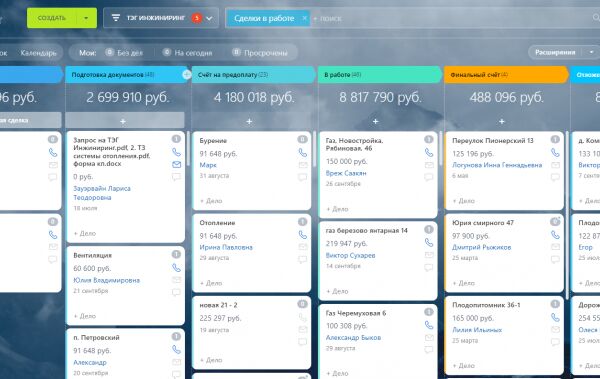
Task: Remove the Сделки в работе filter chip
Action: click(304, 18)
